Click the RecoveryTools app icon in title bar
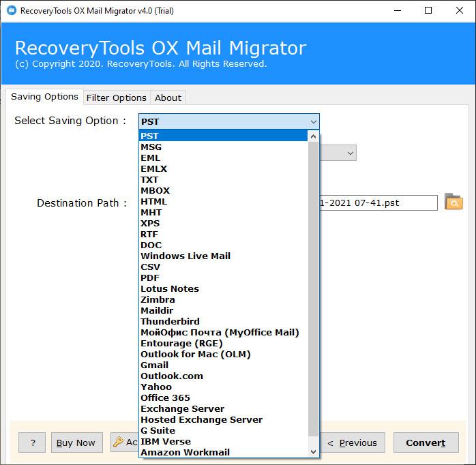The image size is (476, 465). pyautogui.click(x=12, y=11)
